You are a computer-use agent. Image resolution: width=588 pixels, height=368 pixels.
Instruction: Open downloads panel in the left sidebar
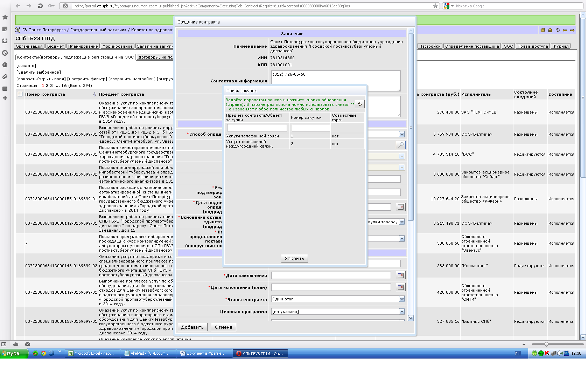5,41
